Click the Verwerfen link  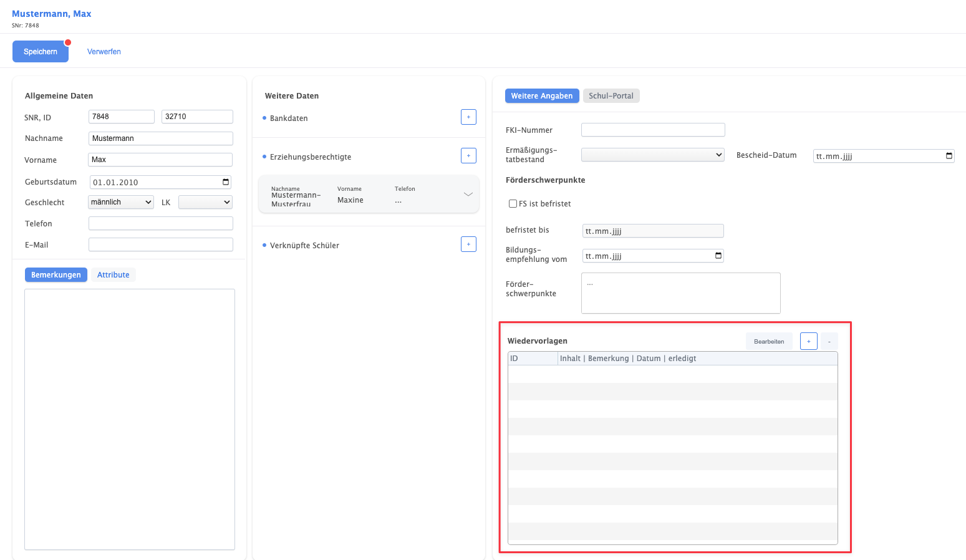pyautogui.click(x=104, y=52)
